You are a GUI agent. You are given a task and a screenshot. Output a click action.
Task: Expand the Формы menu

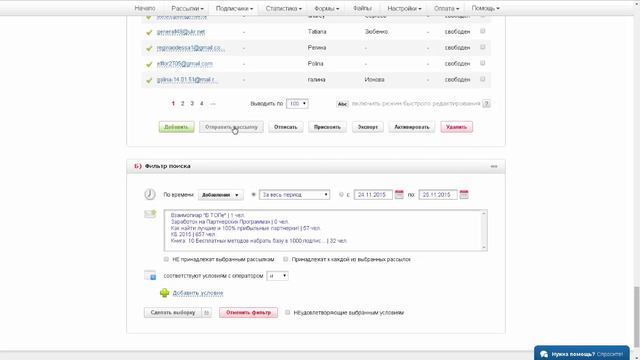point(327,8)
